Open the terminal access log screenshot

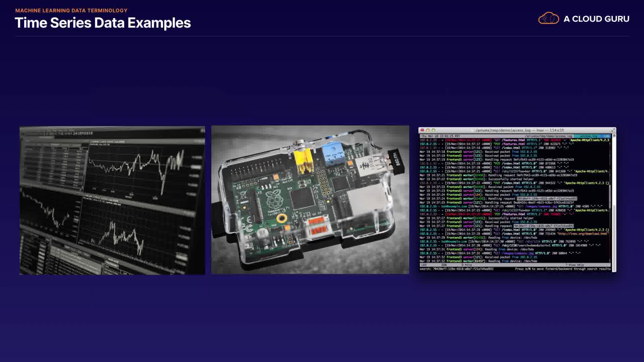click(x=517, y=200)
